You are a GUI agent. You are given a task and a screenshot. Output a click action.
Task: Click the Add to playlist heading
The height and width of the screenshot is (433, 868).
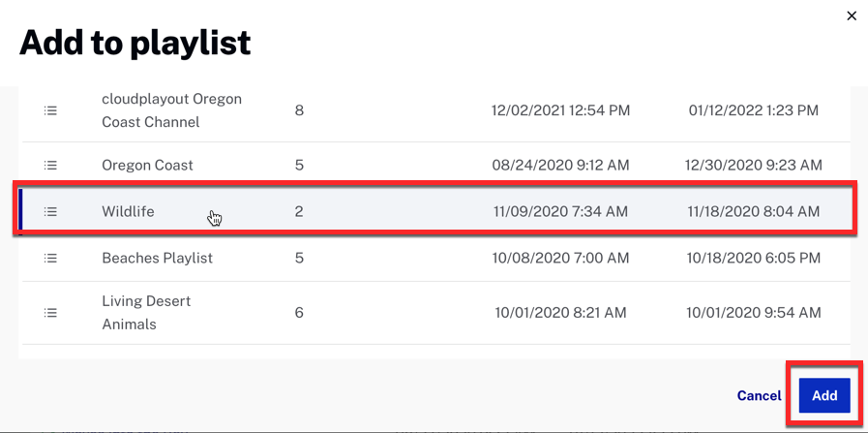click(x=135, y=44)
